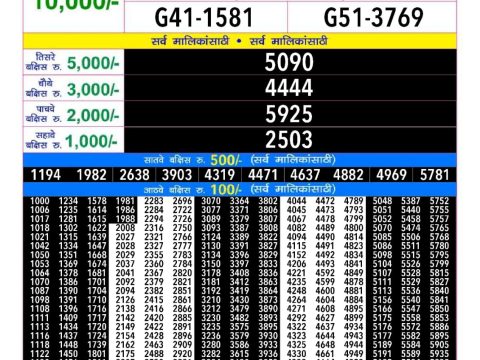
Task: Select number 1194 in the 500 prize row
Action: pos(46,175)
